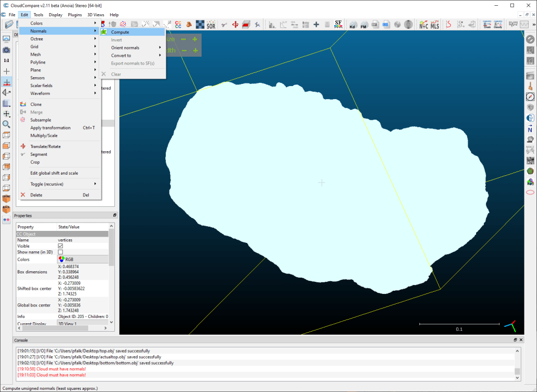
Task: Enable Show name (in 3D) checkbox
Action: [60, 252]
